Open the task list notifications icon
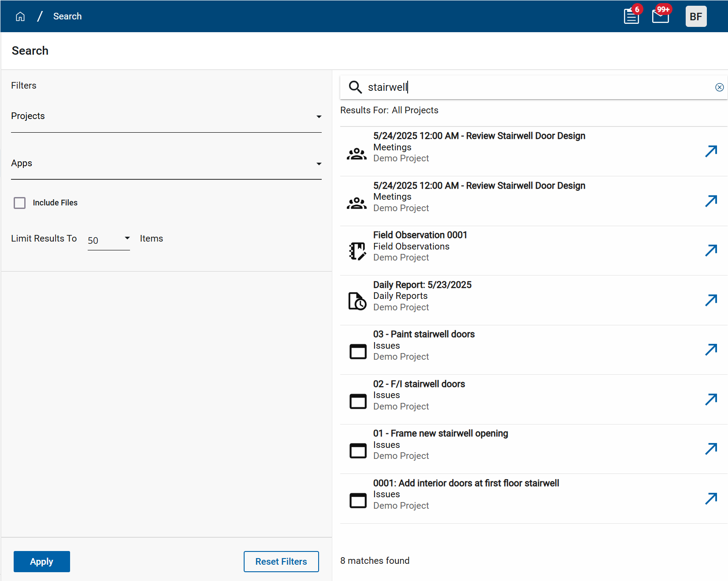Viewport: 728px width, 581px height. coord(631,17)
